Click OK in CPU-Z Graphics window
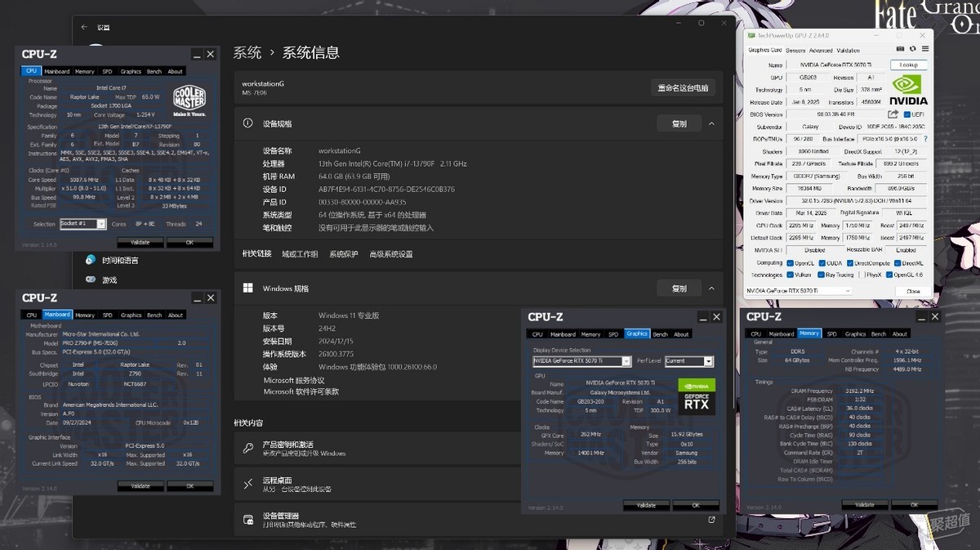 coord(696,505)
